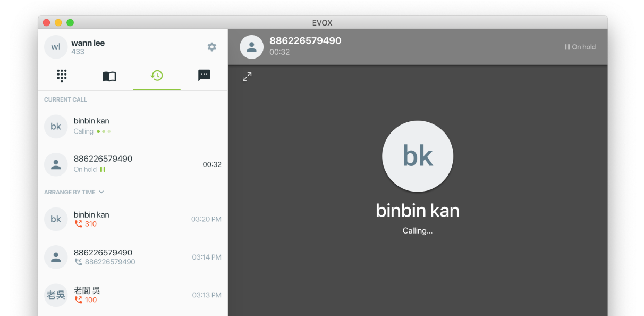Open the contacts book tab
The width and height of the screenshot is (644, 316).
click(109, 76)
